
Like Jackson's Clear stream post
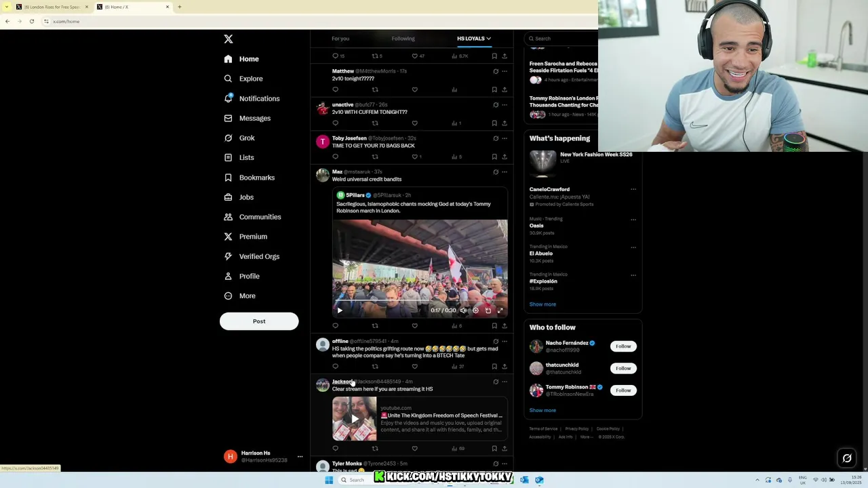click(414, 449)
